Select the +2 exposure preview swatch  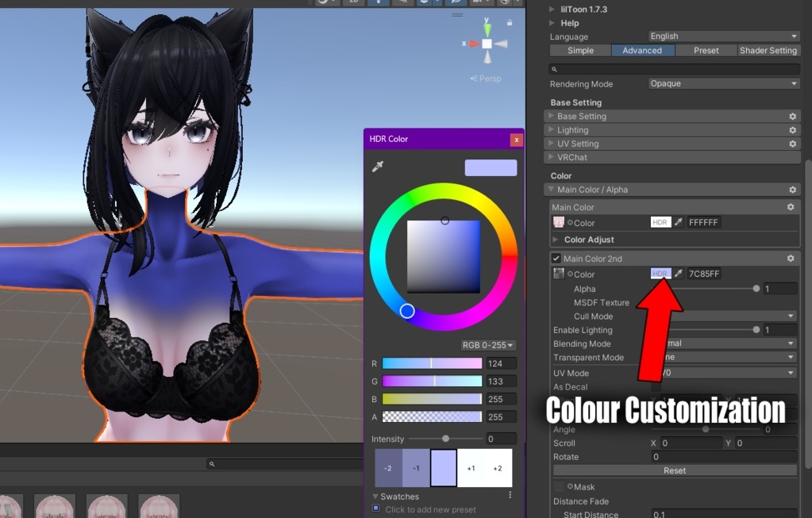pos(498,467)
